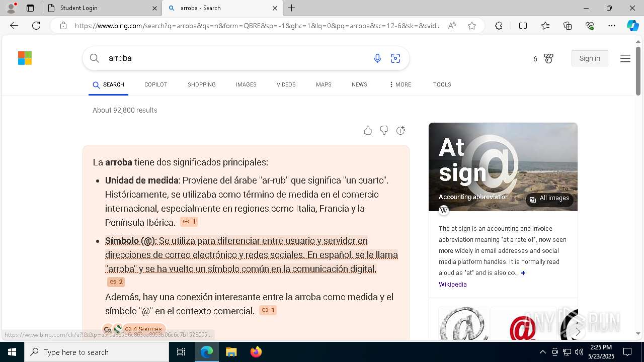Open visual search camera icon

[395, 58]
